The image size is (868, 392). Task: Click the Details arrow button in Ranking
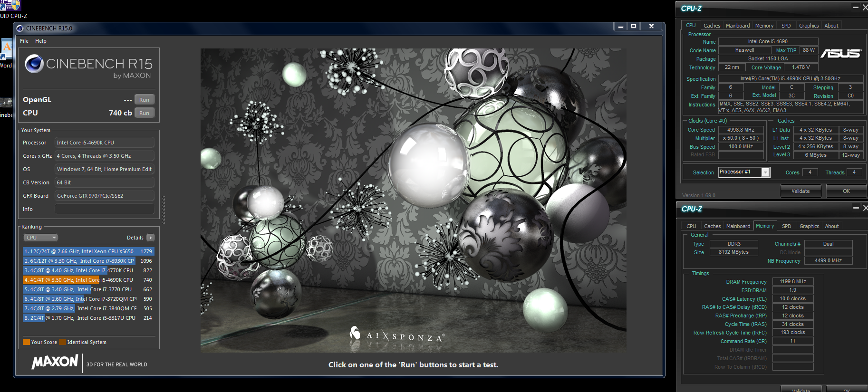[150, 238]
